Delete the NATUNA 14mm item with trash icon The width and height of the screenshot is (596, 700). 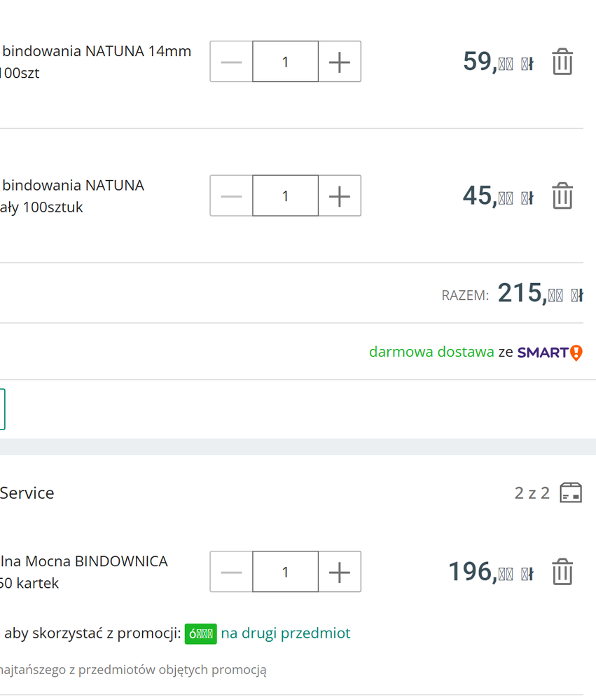[562, 62]
